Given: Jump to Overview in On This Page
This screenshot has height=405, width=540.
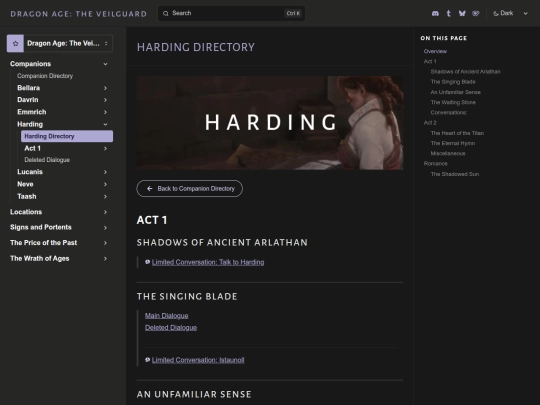Looking at the screenshot, I should pos(435,51).
